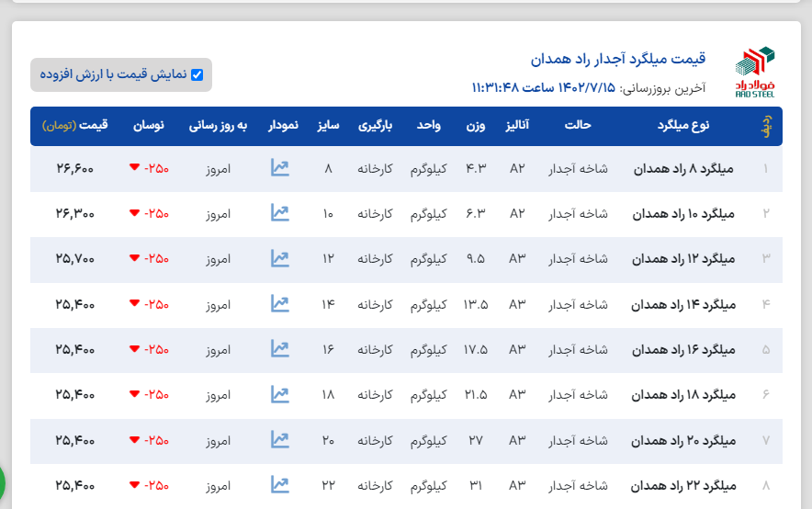Open chart icon for میلگرد 8 راد همدان
This screenshot has width=812, height=509.
pos(280,168)
